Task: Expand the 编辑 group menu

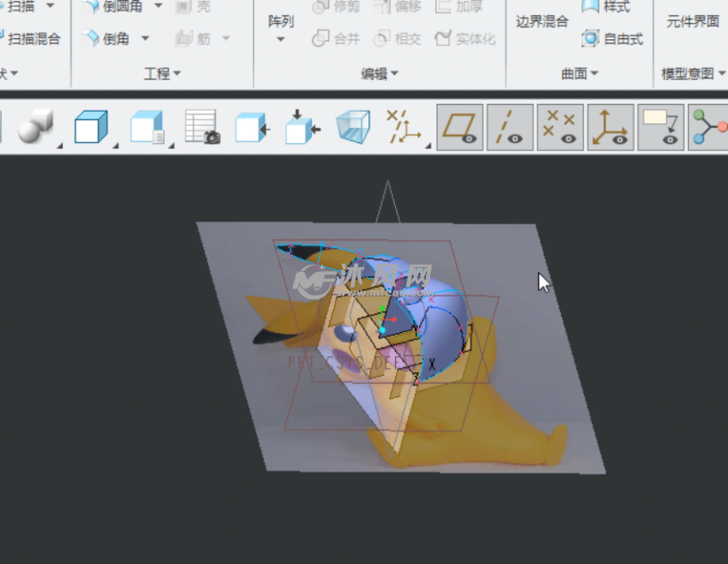Action: 379,74
